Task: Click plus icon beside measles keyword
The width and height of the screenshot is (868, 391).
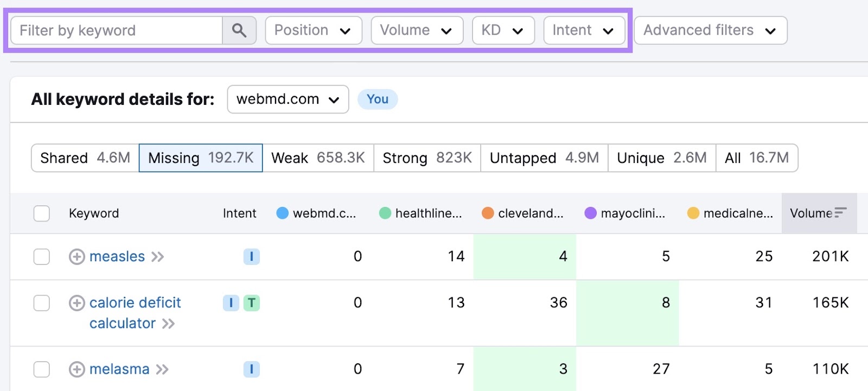Action: 76,257
